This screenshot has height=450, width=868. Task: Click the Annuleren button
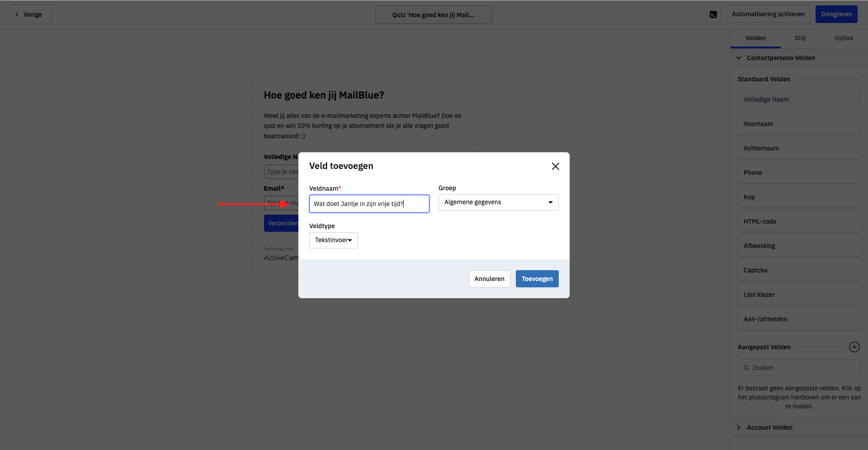click(x=490, y=279)
